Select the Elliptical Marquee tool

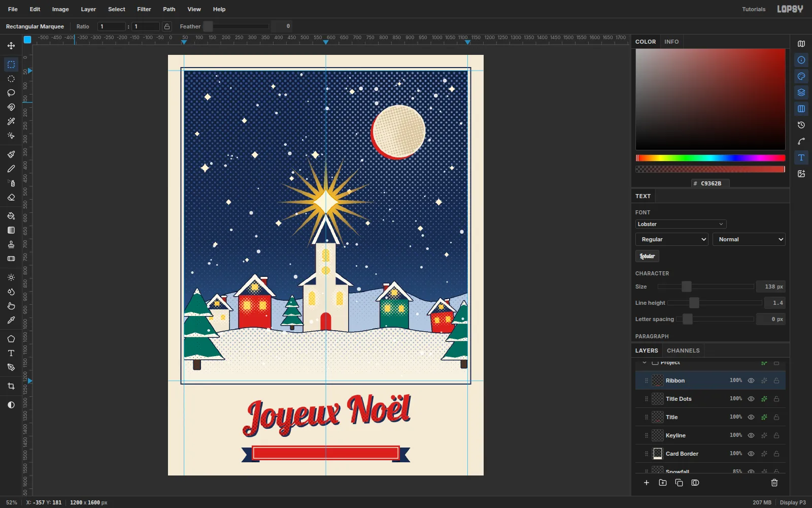click(x=11, y=79)
